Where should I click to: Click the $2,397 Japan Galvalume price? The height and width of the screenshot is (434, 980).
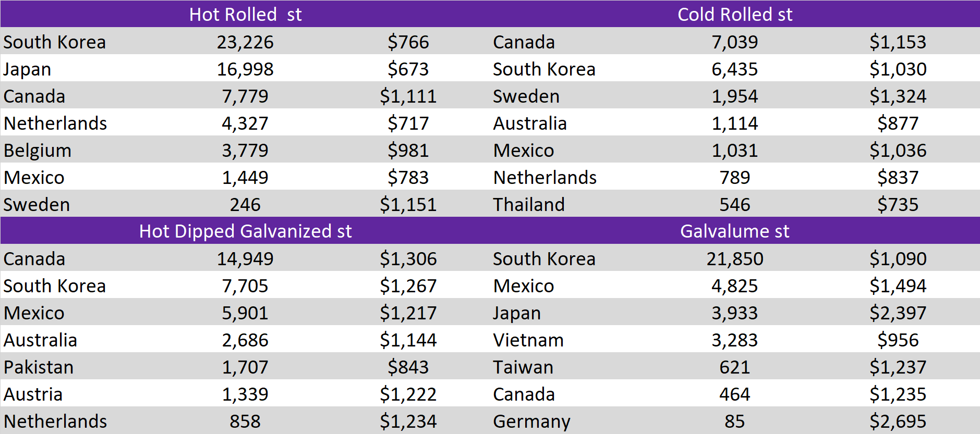click(x=898, y=313)
